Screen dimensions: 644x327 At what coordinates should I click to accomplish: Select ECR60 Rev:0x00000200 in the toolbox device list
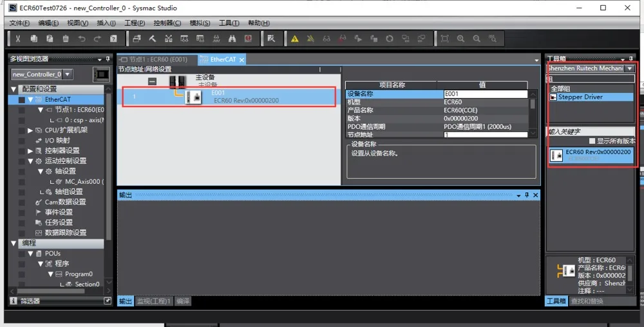[x=591, y=155]
